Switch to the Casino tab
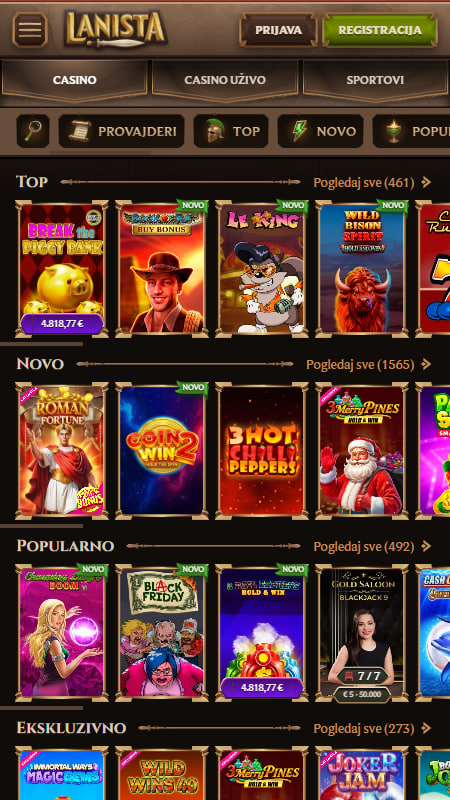The width and height of the screenshot is (450, 800). pos(74,80)
